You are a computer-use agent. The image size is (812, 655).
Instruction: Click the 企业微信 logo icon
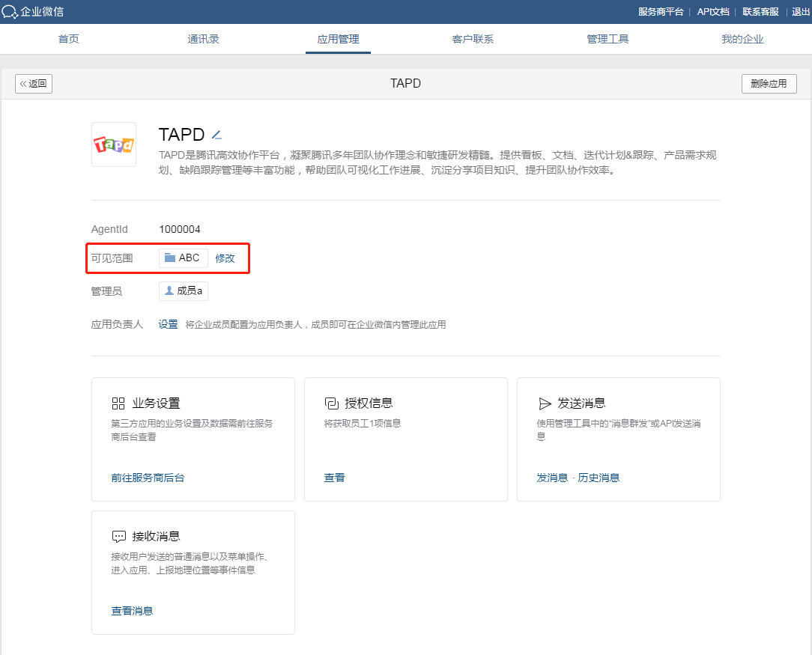tap(10, 12)
